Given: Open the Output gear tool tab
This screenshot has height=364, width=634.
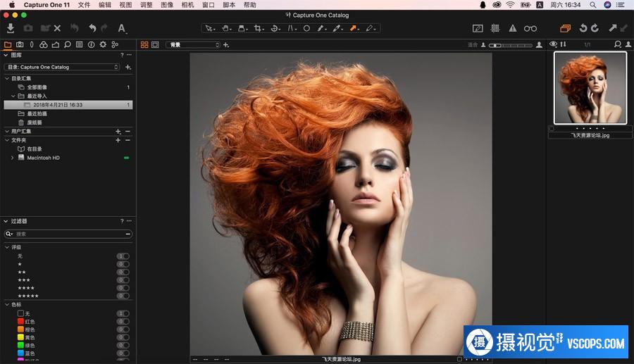Looking at the screenshot, I should pos(103,44).
